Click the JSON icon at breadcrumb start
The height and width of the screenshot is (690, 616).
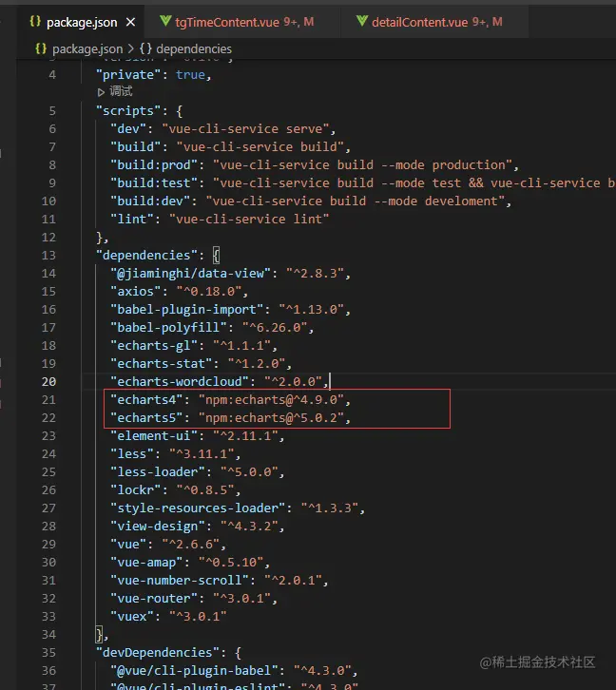tap(41, 48)
